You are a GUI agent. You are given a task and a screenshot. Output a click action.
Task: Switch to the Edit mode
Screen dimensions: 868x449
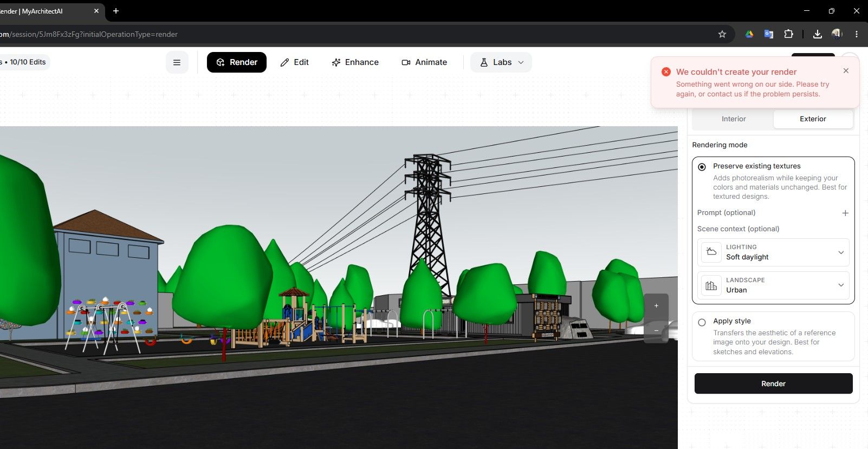[x=295, y=62]
